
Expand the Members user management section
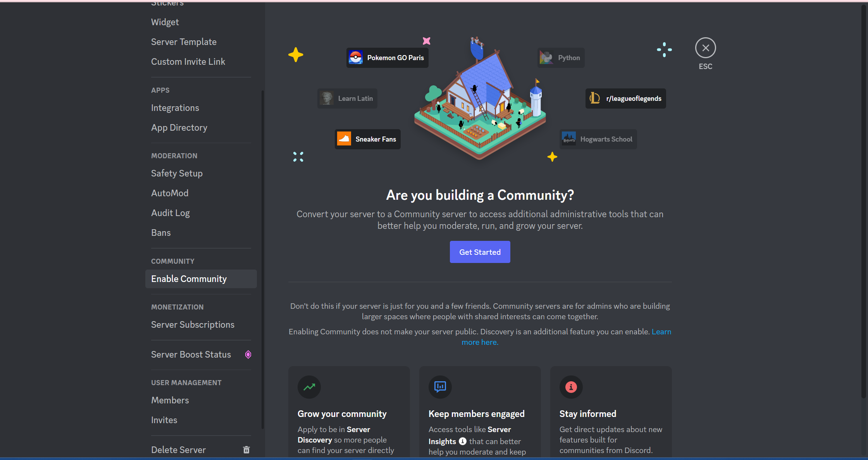[169, 400]
